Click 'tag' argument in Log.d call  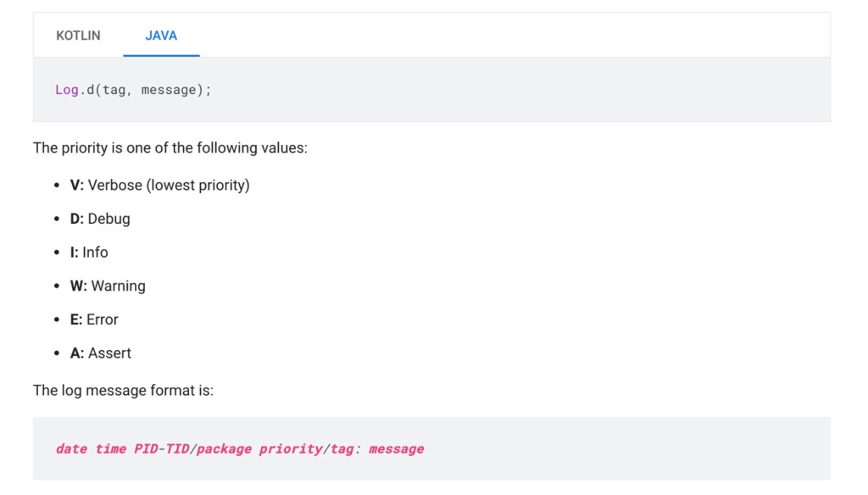114,90
